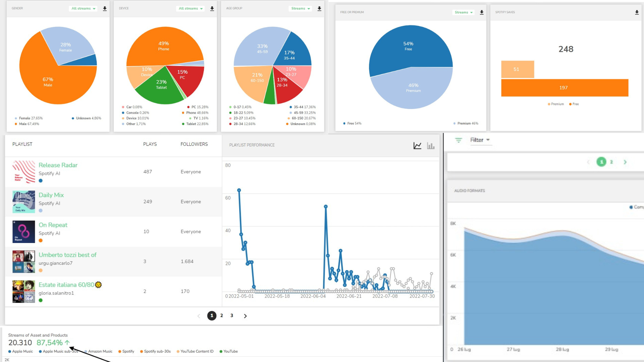
Task: Toggle Spotify series in streams legend
Action: [126, 351]
